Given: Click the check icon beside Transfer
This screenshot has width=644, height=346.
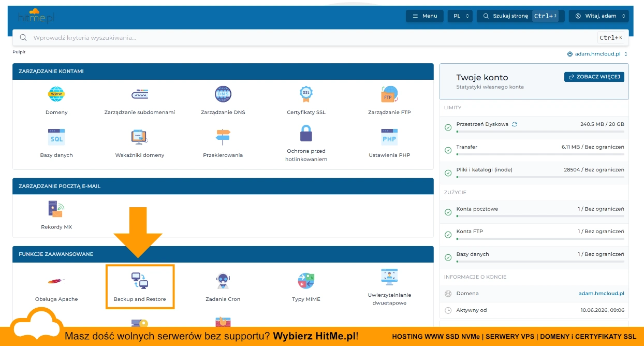Looking at the screenshot, I should [448, 150].
